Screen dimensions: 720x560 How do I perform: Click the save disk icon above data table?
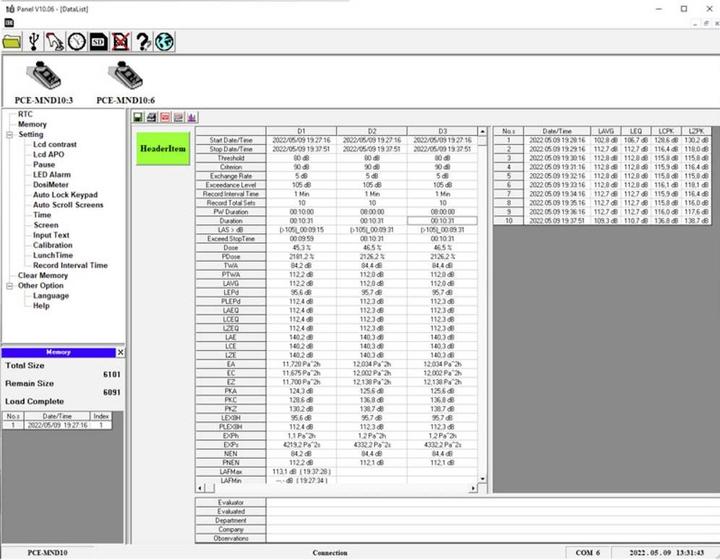[x=138, y=118]
